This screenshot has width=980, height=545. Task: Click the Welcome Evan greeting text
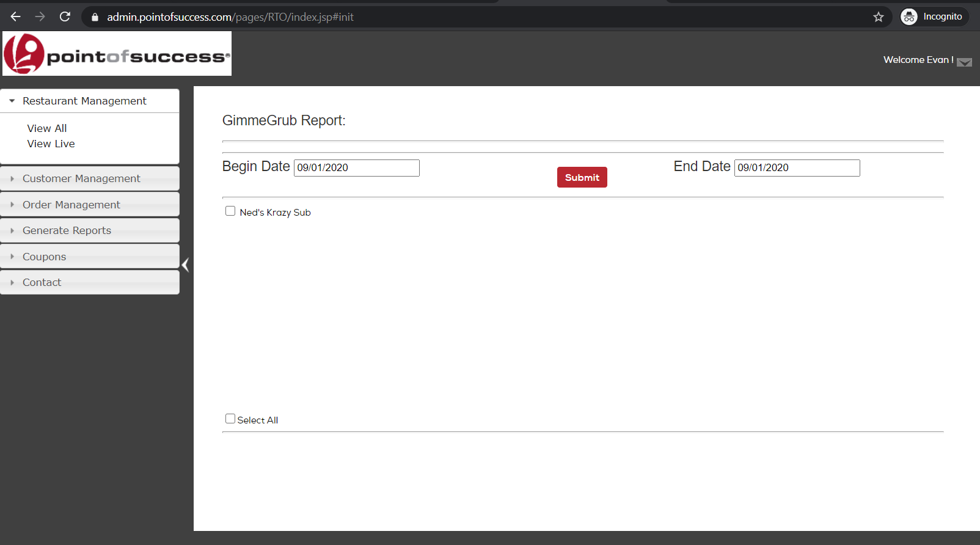(918, 60)
